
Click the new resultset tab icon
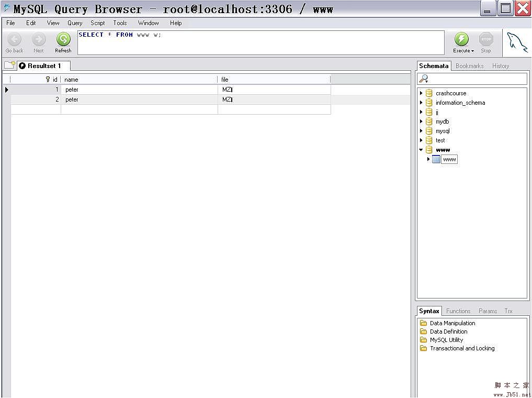click(9, 65)
